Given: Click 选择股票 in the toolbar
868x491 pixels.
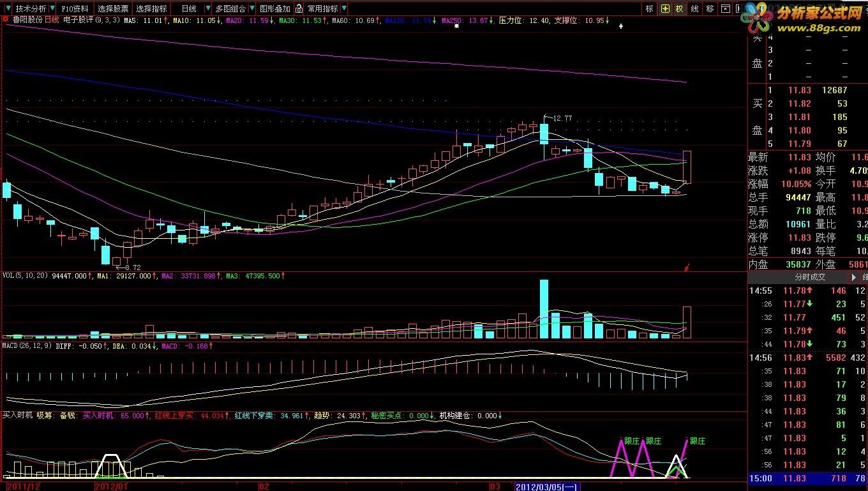Looking at the screenshot, I should click(x=113, y=9).
